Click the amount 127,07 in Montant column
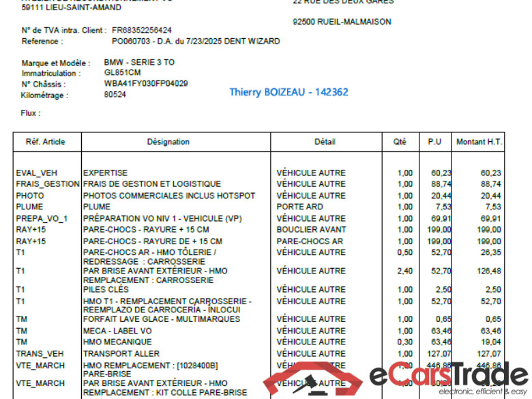 tap(489, 354)
